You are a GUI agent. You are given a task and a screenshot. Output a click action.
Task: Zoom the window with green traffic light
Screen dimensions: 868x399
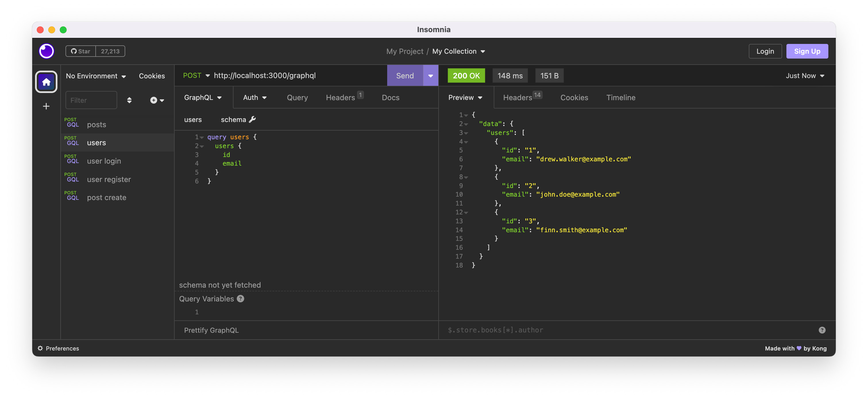point(63,30)
